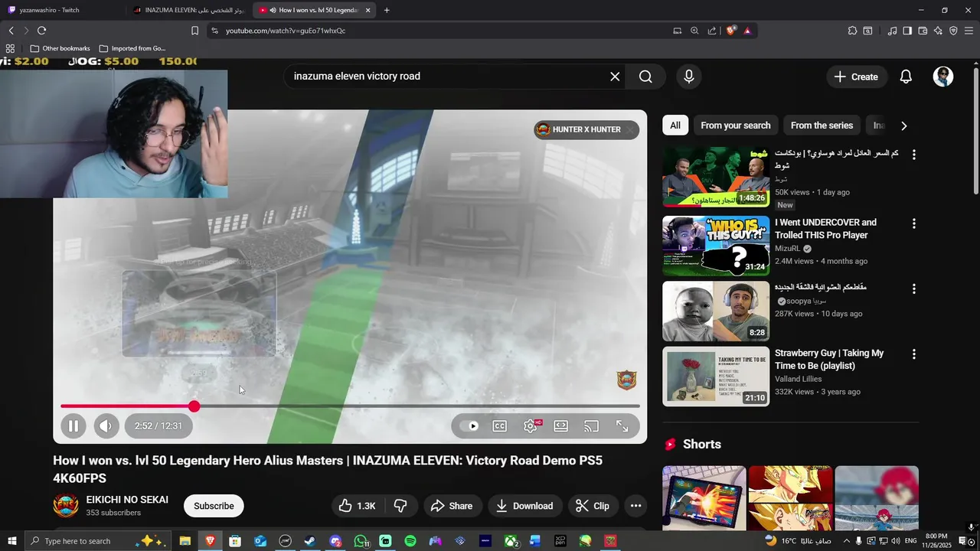The image size is (980, 551).
Task: Open the extensions puzzle icon
Action: [x=852, y=31]
